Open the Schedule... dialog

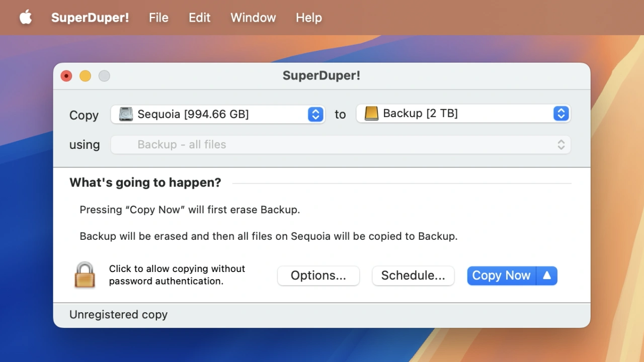[x=413, y=276]
